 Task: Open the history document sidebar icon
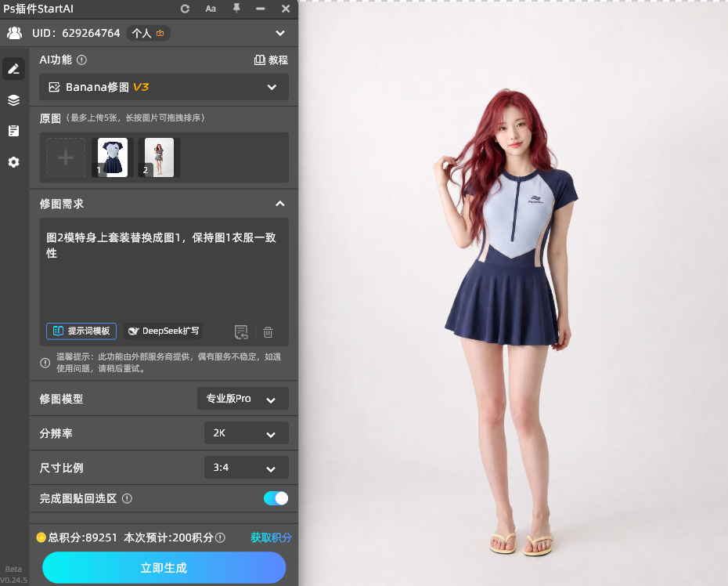click(x=13, y=131)
